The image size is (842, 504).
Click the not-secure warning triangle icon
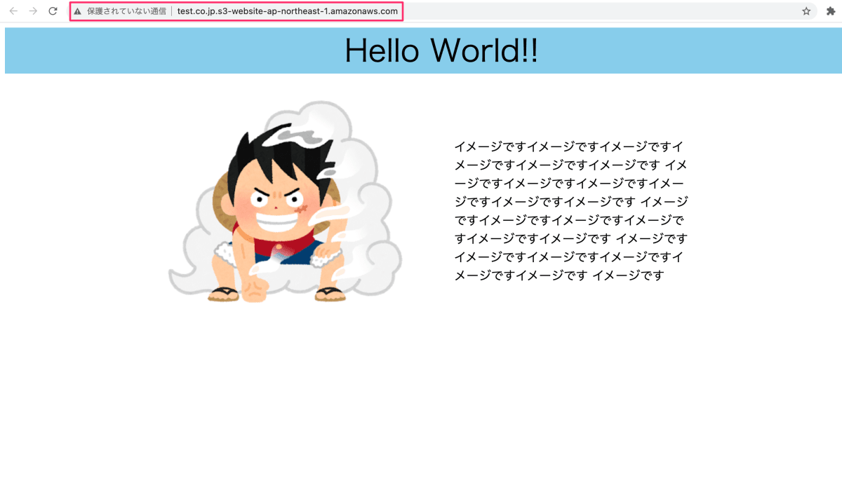tap(77, 11)
